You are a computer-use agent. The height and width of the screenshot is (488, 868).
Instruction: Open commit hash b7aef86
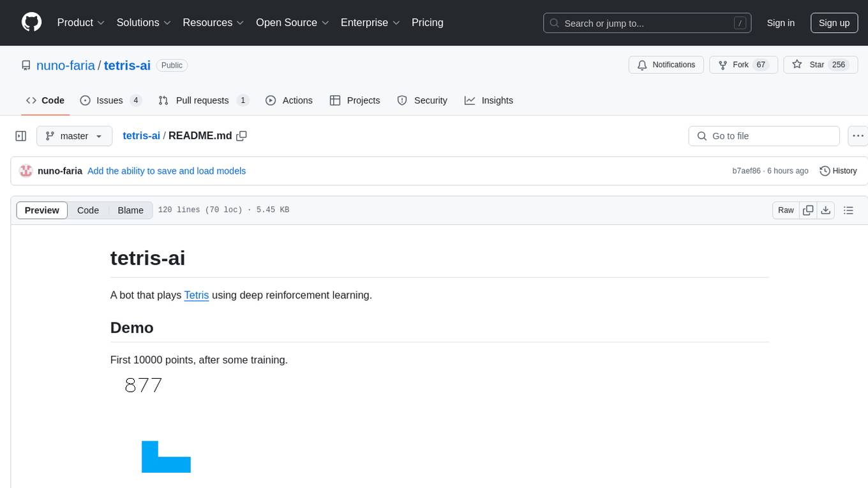coord(747,171)
